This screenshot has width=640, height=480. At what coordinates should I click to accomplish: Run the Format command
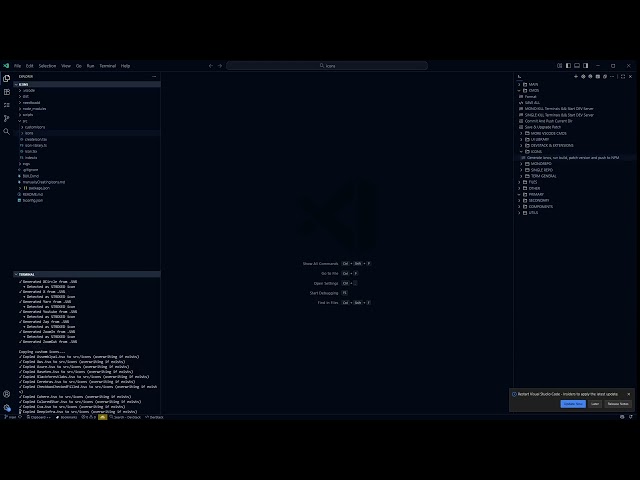tap(530, 97)
